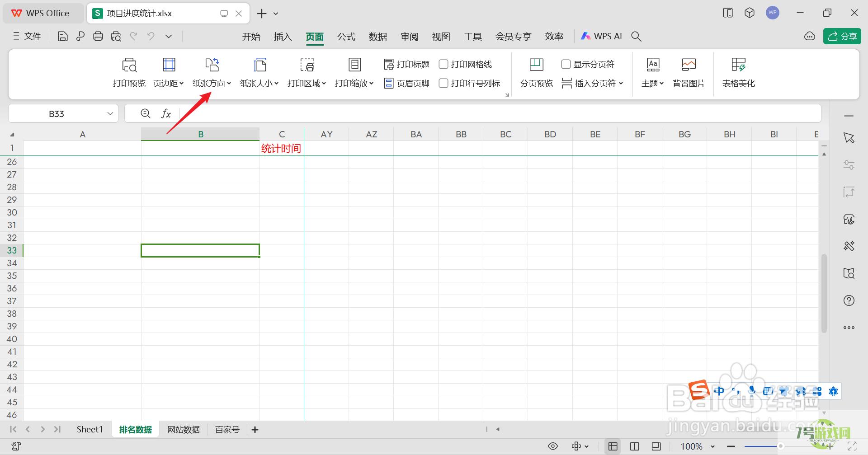Click the 分享 (Share) button
This screenshot has height=455, width=868.
842,37
